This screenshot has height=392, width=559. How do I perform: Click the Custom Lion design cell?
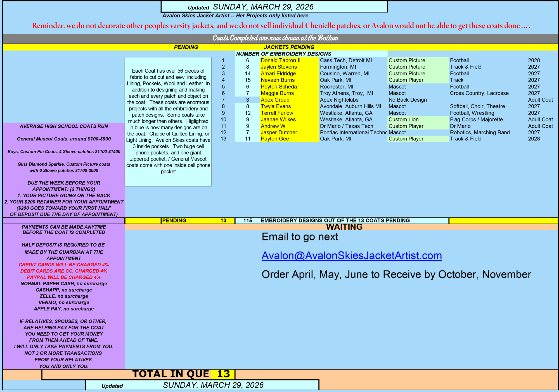[x=403, y=119]
